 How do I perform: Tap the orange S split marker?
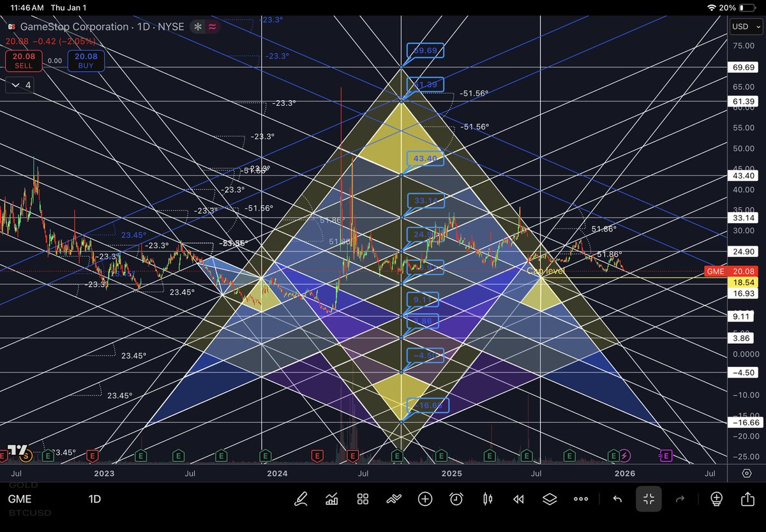pos(26,455)
